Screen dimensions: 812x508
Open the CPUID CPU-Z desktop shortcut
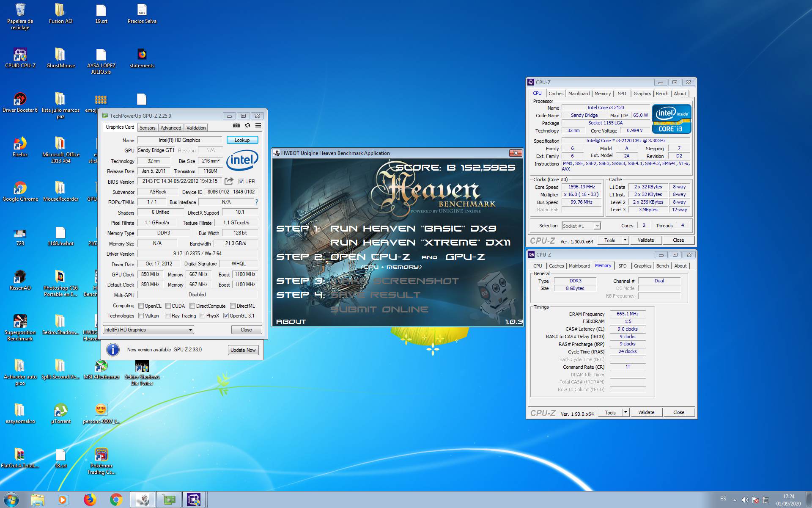click(20, 58)
